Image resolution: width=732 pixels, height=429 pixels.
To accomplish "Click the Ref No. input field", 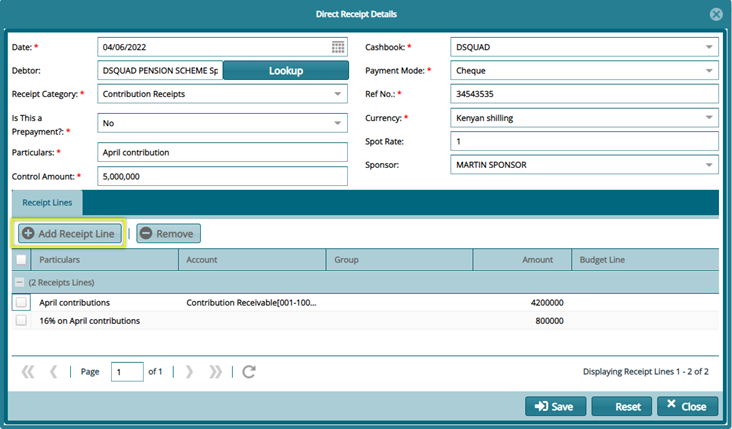I will tap(584, 94).
